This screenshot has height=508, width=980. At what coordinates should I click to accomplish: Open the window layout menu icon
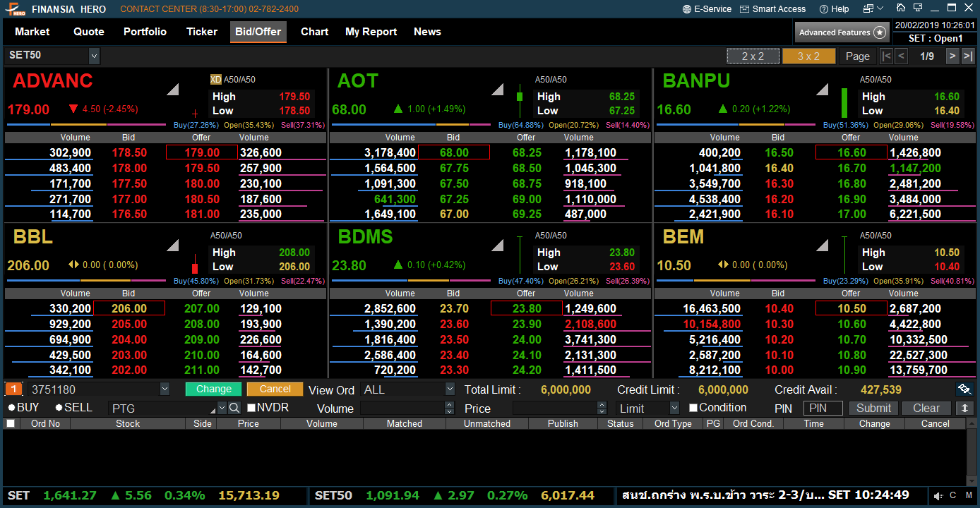click(x=874, y=8)
